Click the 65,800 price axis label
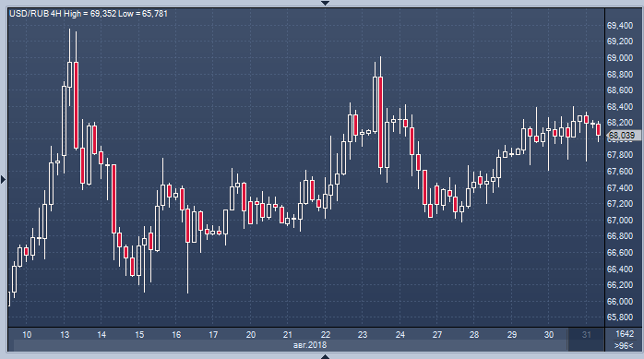The image size is (644, 359). (620, 317)
